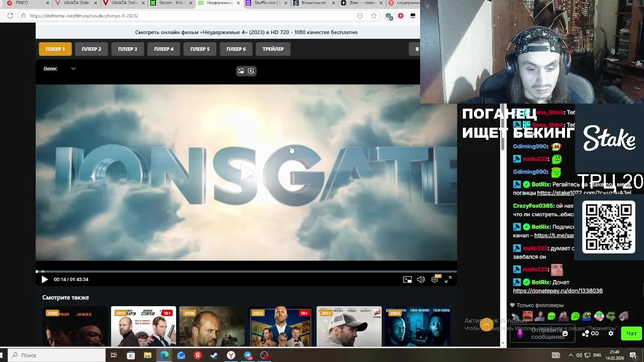This screenshot has height=362, width=644.
Task: Open the 2013 movie thumbnail
Action: (349, 327)
